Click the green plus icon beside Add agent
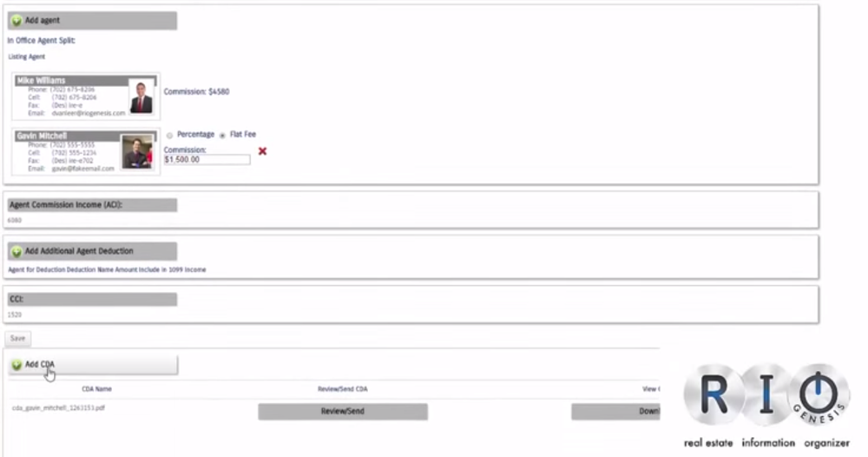Screen dimensions: 868x457 [16, 20]
